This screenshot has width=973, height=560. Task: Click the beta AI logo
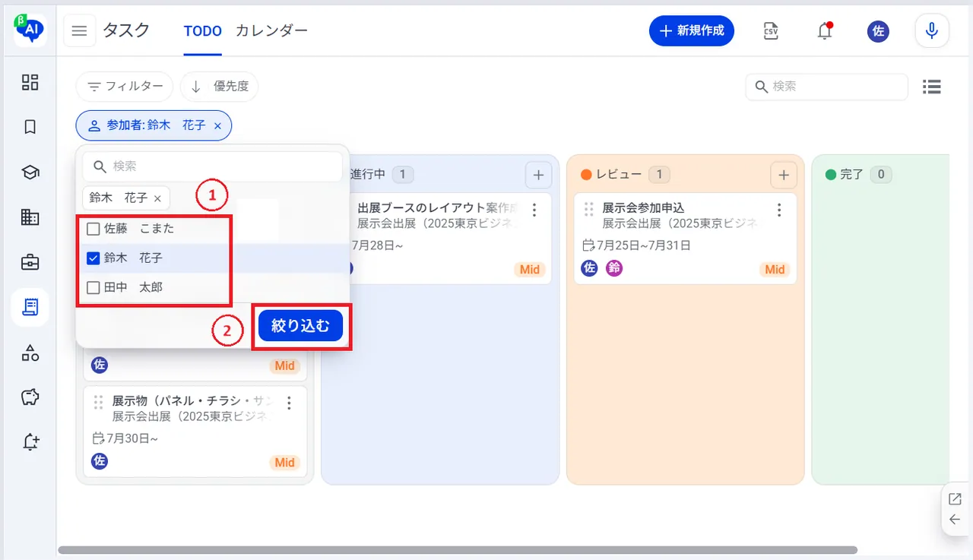tap(30, 29)
